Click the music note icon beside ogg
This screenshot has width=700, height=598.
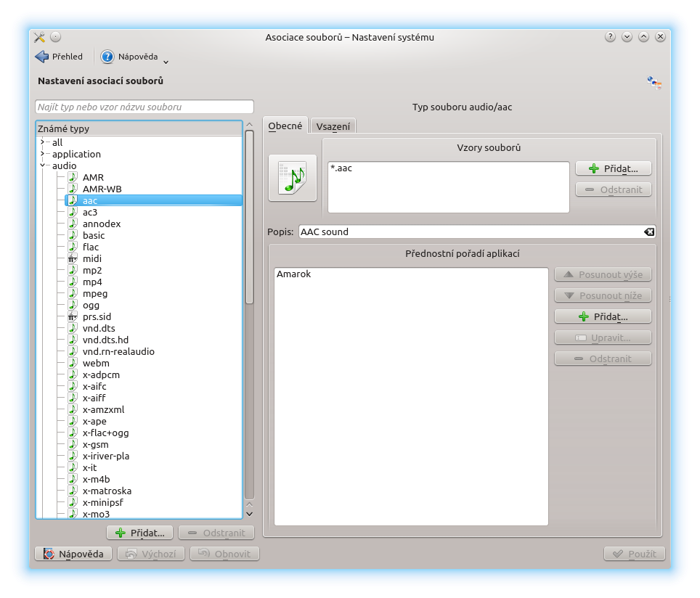pos(73,305)
